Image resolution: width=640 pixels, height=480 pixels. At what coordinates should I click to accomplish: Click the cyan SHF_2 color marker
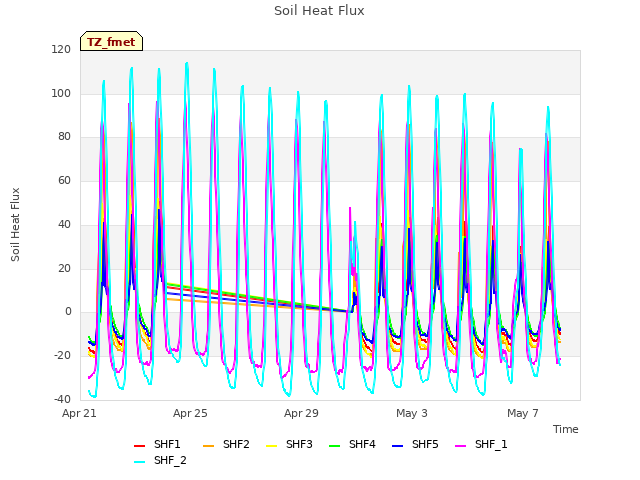(140, 462)
